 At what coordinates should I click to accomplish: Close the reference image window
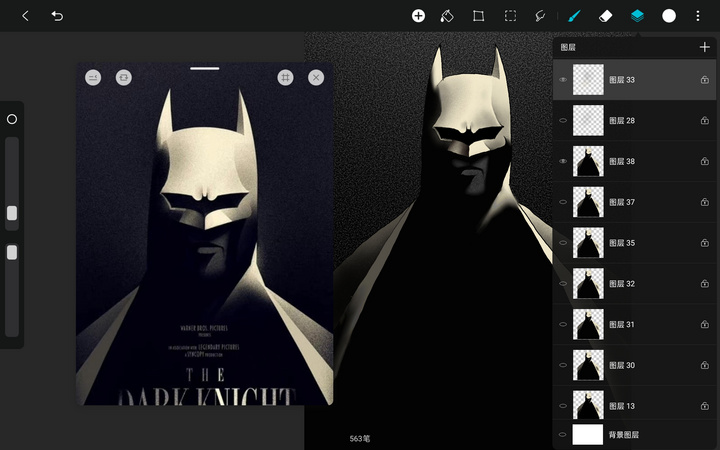pos(316,78)
